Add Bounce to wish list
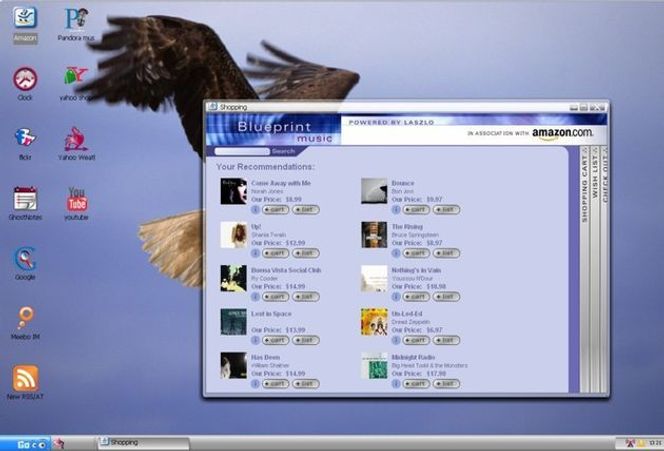 coord(446,210)
